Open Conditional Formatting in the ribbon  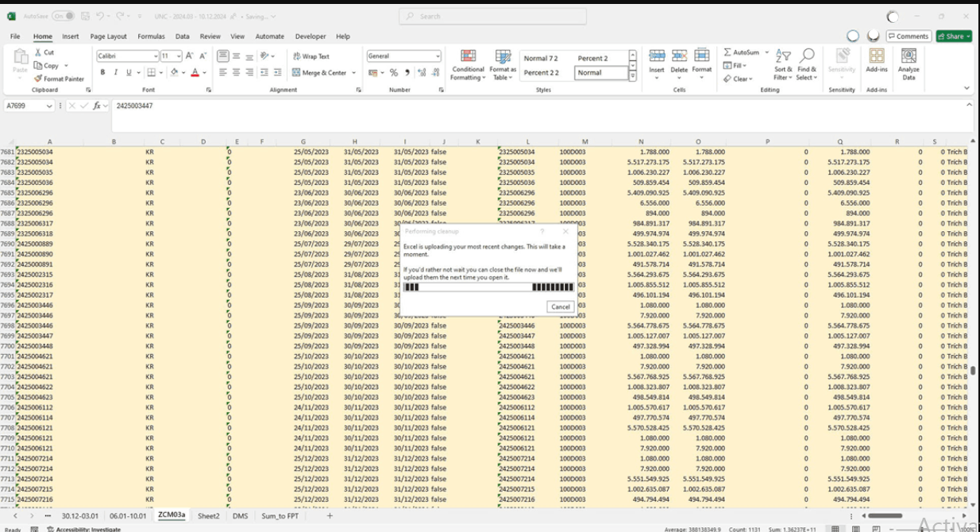pyautogui.click(x=468, y=64)
